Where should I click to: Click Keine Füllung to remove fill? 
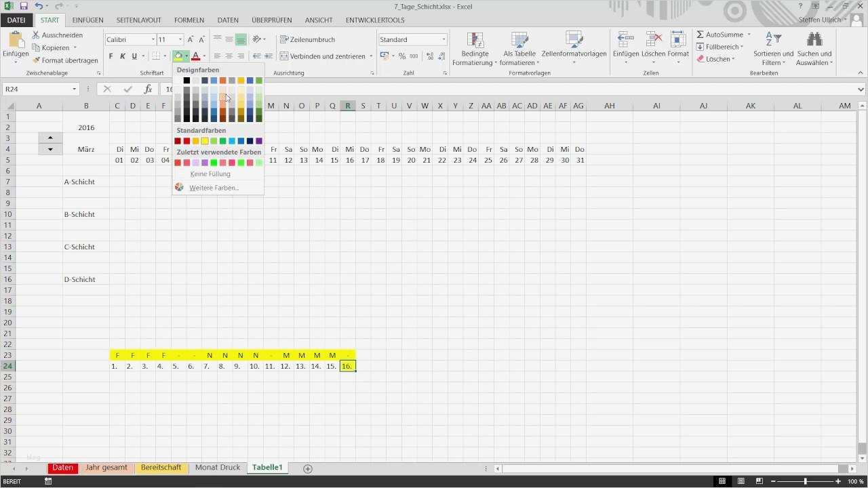pyautogui.click(x=210, y=174)
